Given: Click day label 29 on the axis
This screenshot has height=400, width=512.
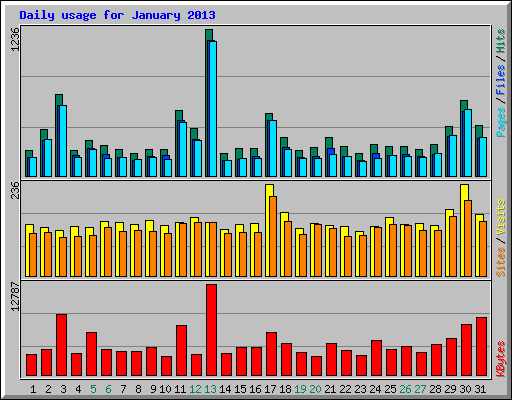Looking at the screenshot, I should pos(450,389).
